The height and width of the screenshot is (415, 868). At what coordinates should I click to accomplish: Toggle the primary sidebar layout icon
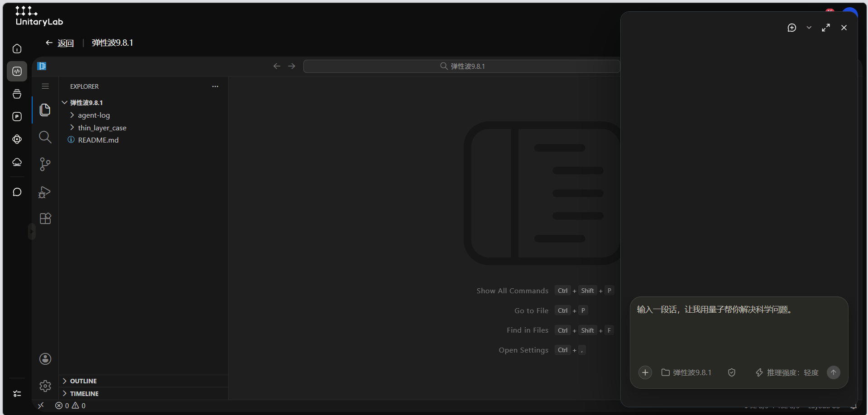pos(42,66)
